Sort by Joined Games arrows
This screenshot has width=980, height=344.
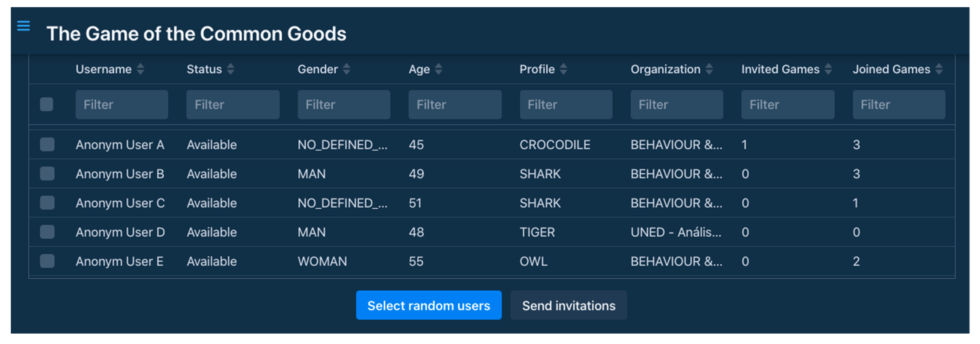939,69
